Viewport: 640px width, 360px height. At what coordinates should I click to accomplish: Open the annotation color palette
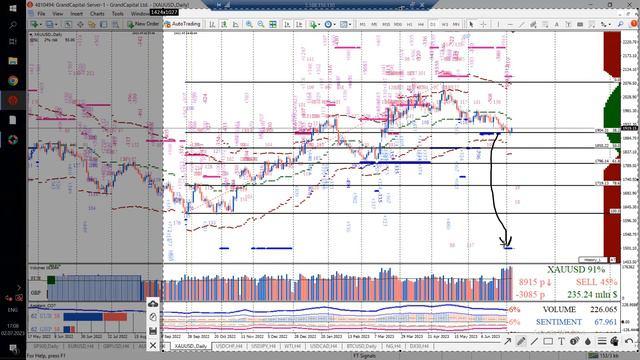click(614, 341)
